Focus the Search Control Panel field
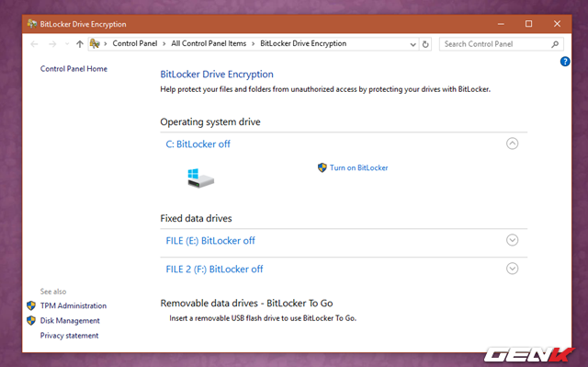588x367 pixels. pyautogui.click(x=501, y=44)
